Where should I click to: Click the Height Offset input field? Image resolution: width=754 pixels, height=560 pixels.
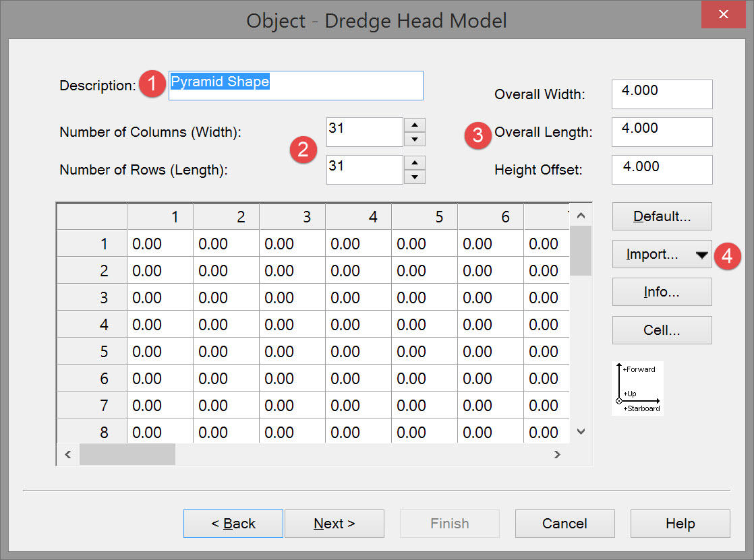point(662,169)
